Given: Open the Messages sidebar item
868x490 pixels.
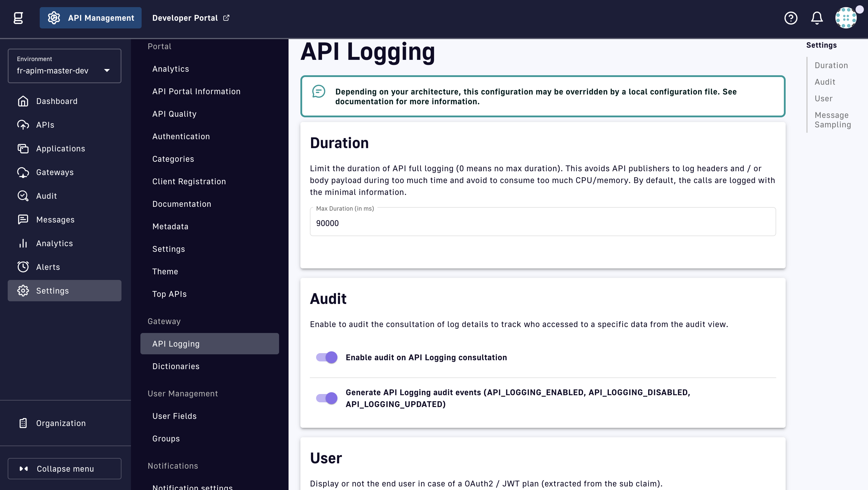Looking at the screenshot, I should [x=55, y=220].
